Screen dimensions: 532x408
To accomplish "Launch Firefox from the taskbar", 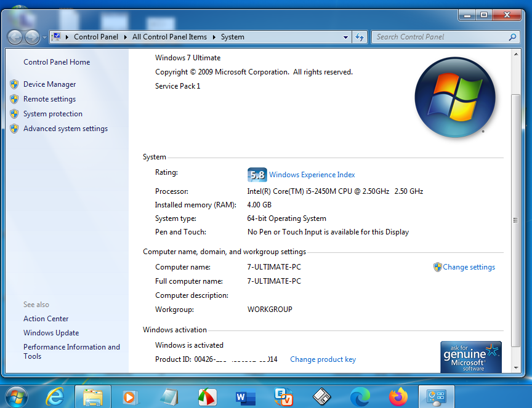I will pos(398,396).
